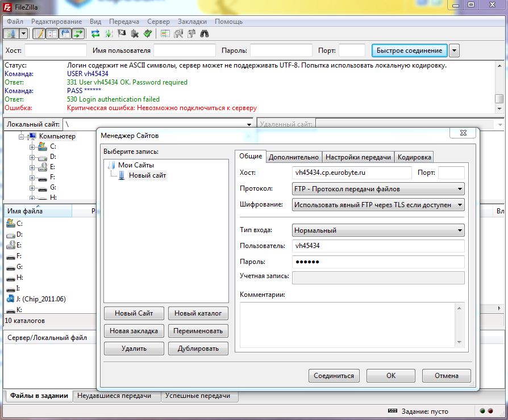Click the reconnect to last server icon
Image resolution: width=508 pixels, height=420 pixels.
(x=148, y=33)
